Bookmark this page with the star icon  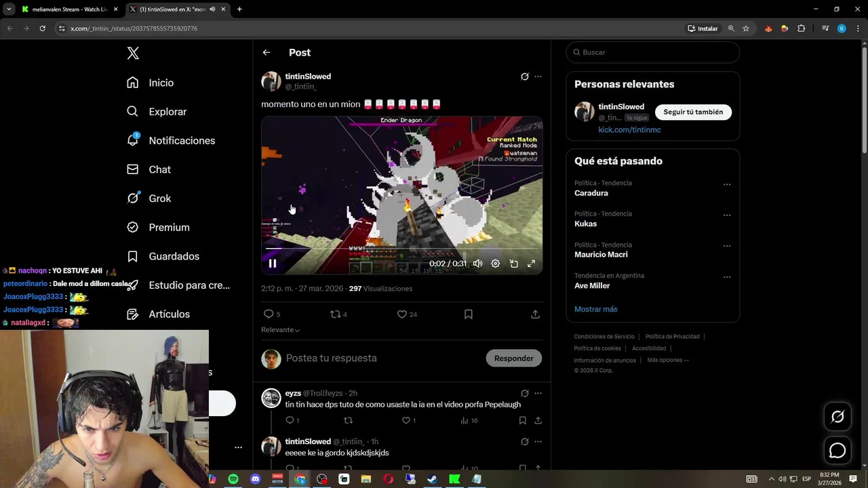pyautogui.click(x=746, y=28)
